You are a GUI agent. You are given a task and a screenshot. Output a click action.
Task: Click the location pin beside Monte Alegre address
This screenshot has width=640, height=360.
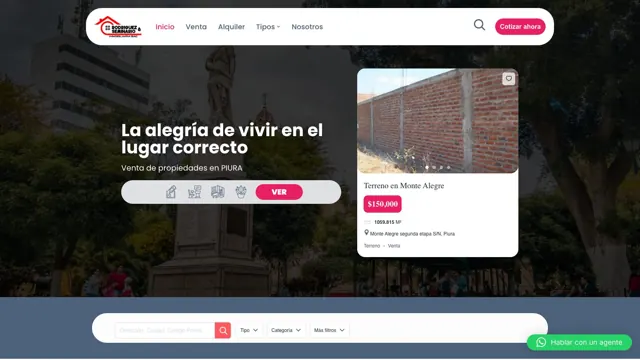(x=367, y=233)
